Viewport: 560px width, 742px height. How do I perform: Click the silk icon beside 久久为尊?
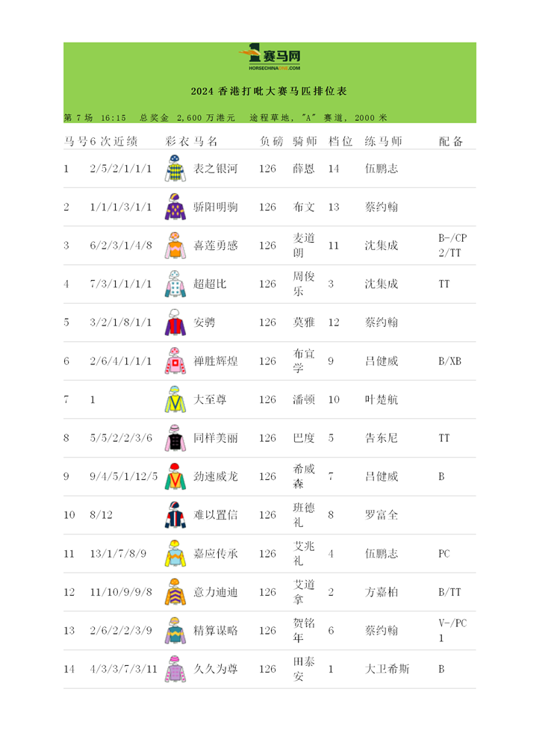coord(174,670)
